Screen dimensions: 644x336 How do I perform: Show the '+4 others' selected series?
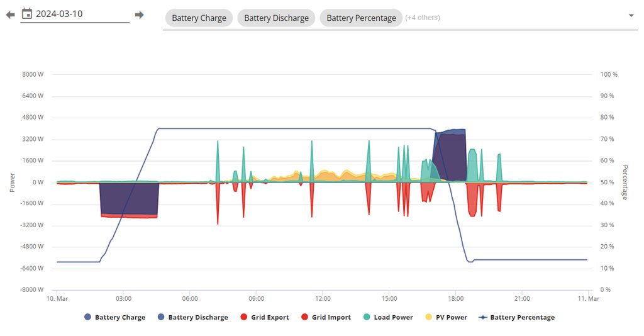(423, 18)
